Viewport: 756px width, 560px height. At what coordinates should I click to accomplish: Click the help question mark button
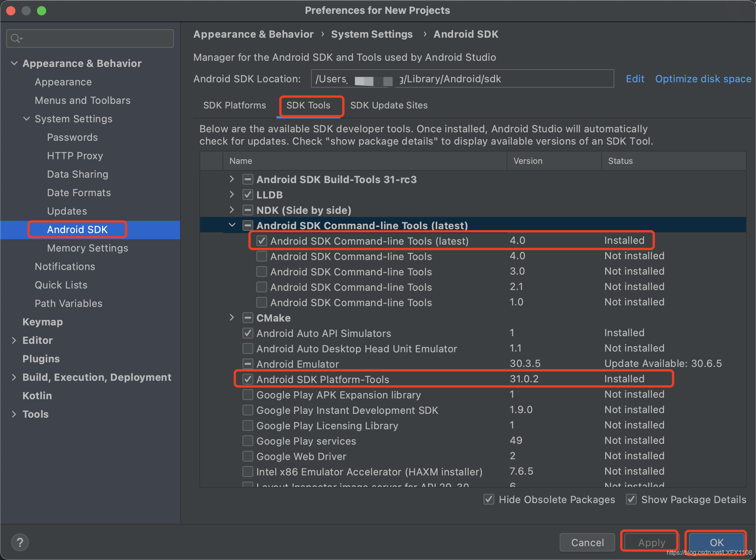pyautogui.click(x=20, y=542)
